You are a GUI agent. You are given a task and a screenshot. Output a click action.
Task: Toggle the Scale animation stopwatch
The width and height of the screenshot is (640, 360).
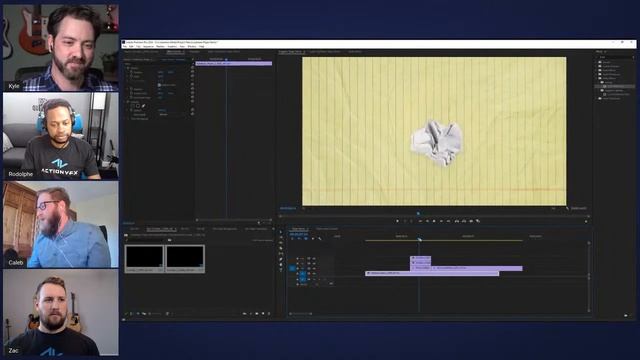point(131,76)
